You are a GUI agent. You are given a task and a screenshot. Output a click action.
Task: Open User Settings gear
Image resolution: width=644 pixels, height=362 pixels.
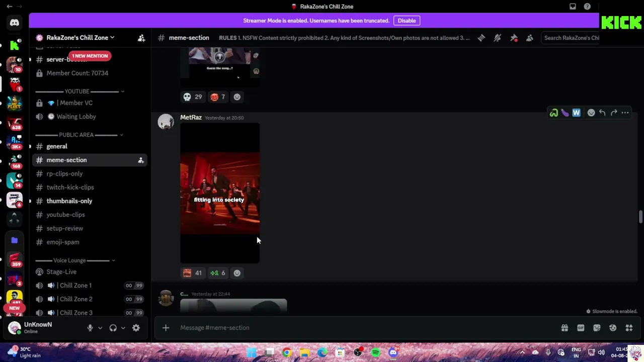point(136,328)
